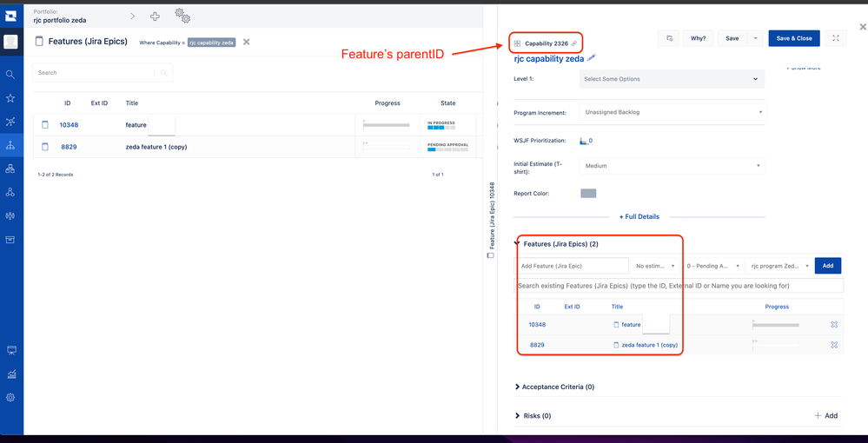
Task: Open the search icon in left sidebar
Action: 10,74
